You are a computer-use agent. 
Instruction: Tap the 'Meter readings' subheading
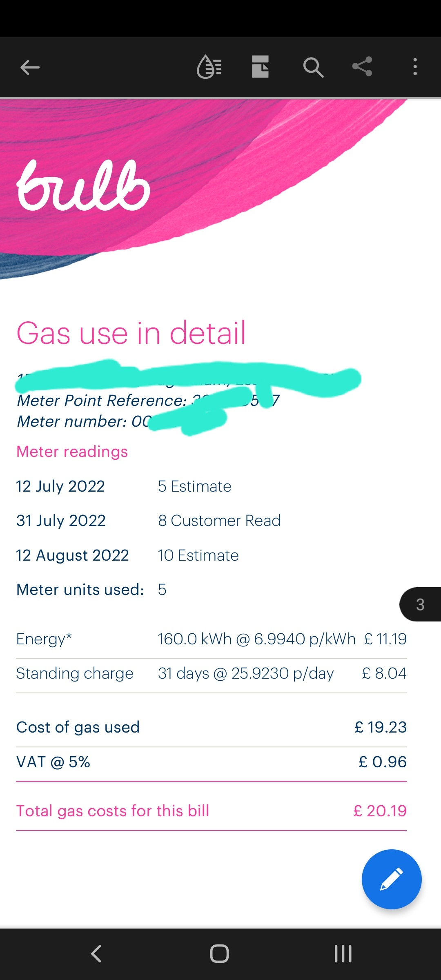point(72,452)
